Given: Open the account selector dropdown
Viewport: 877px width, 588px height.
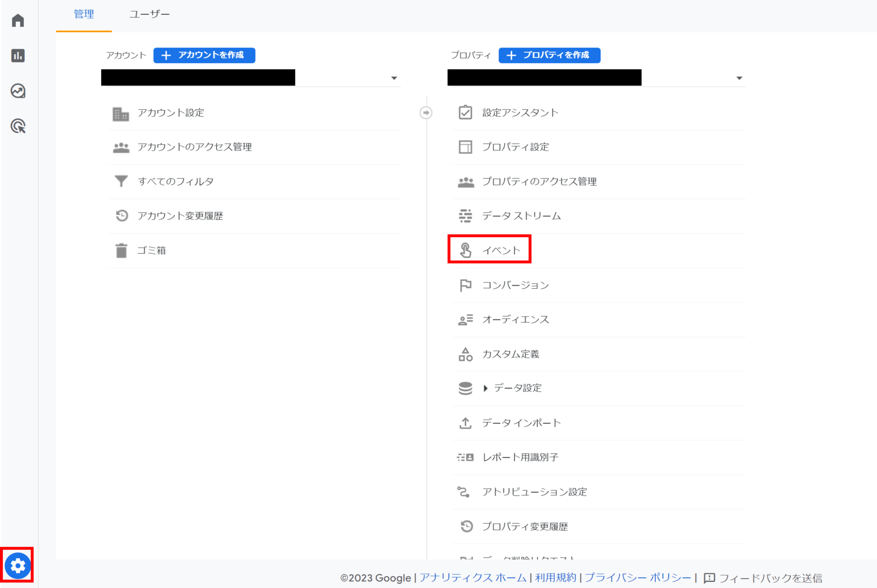Looking at the screenshot, I should (x=394, y=78).
